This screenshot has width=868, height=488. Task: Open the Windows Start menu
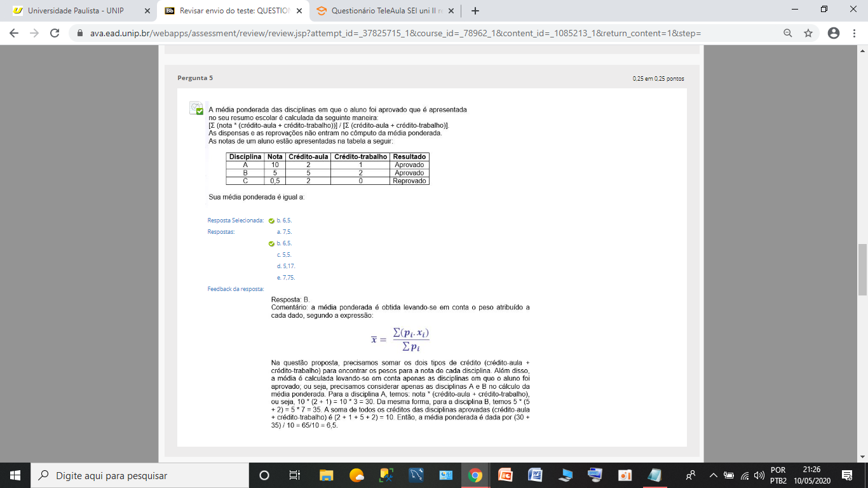coord(15,475)
